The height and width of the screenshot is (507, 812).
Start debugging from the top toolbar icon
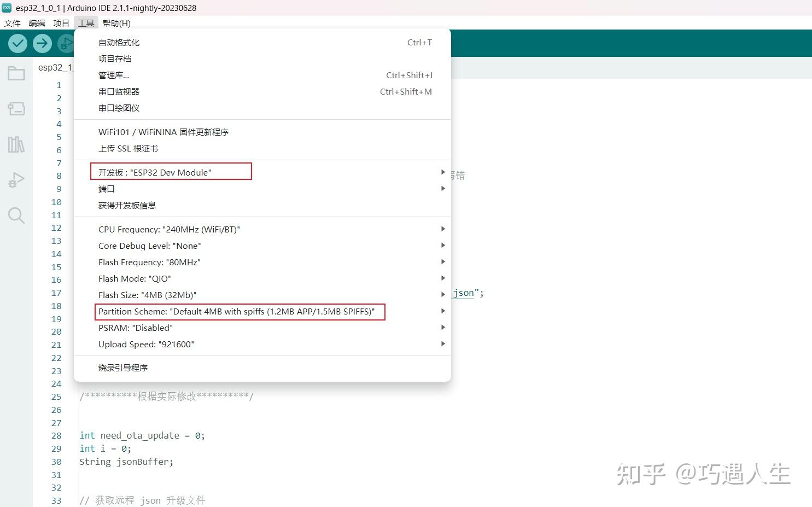click(66, 43)
